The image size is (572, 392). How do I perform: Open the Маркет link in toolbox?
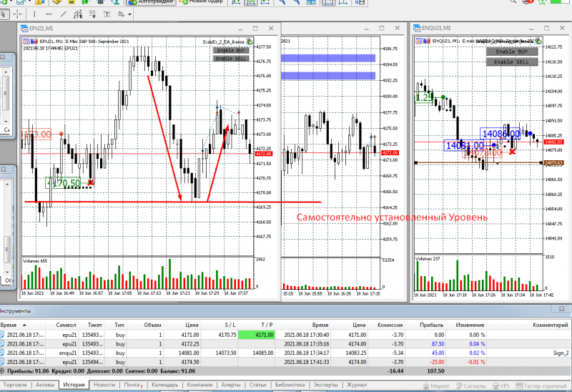click(x=436, y=386)
